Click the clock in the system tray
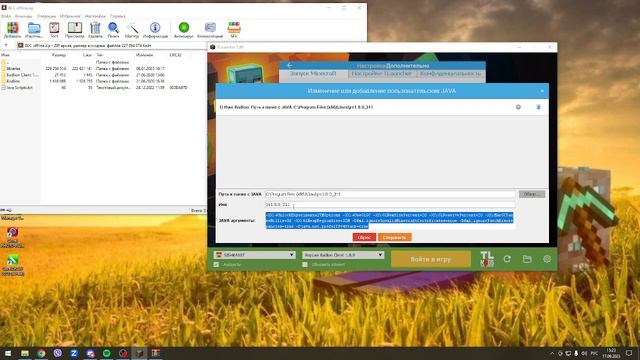Image resolution: width=640 pixels, height=360 pixels. (611, 353)
